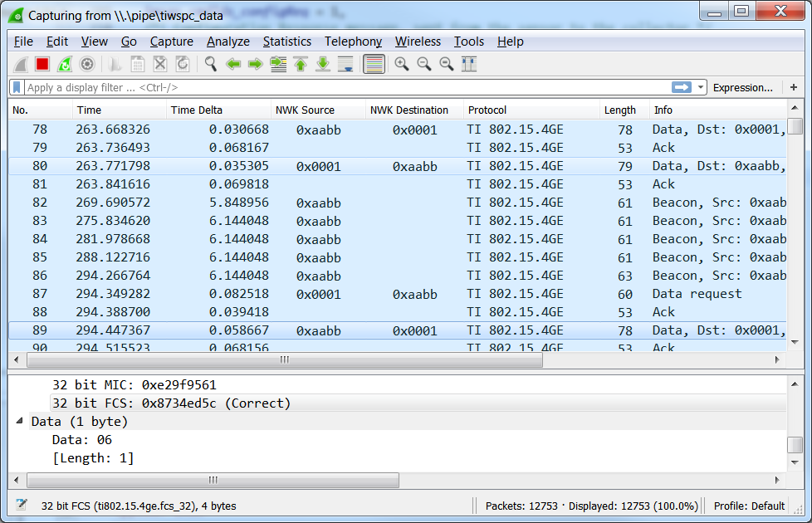Jump to the last packet
The width and height of the screenshot is (812, 523).
(323, 64)
